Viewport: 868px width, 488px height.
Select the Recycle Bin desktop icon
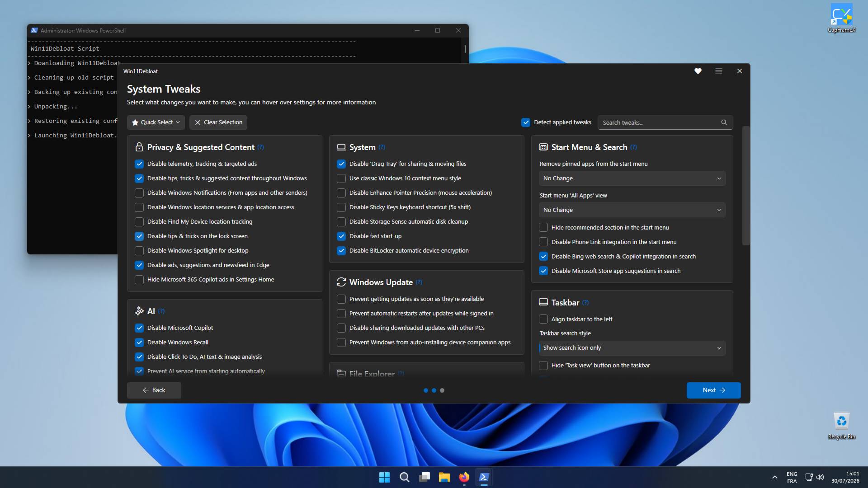pyautogui.click(x=841, y=426)
